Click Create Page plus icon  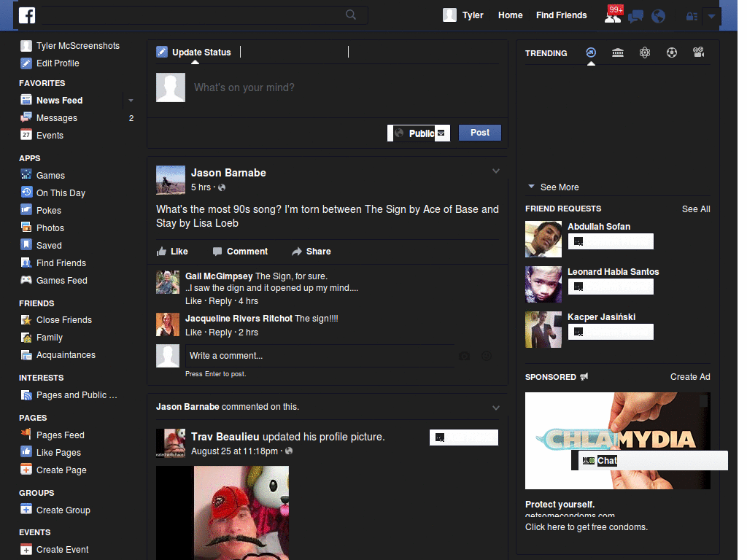point(26,470)
